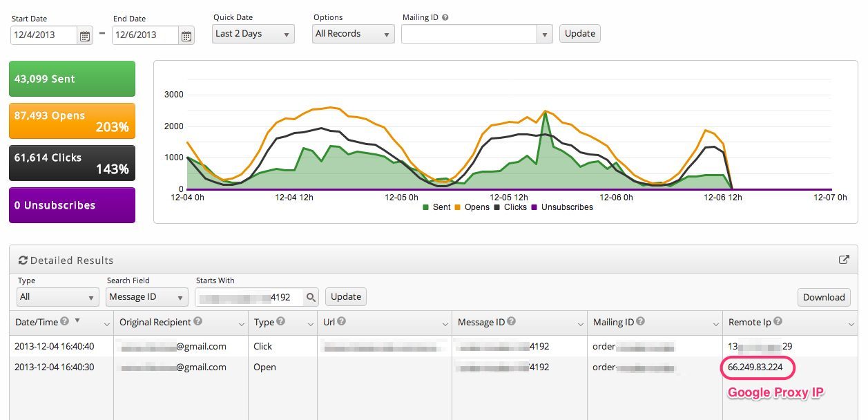
Task: Open the Original Recipient column menu chevron
Action: coord(242,324)
